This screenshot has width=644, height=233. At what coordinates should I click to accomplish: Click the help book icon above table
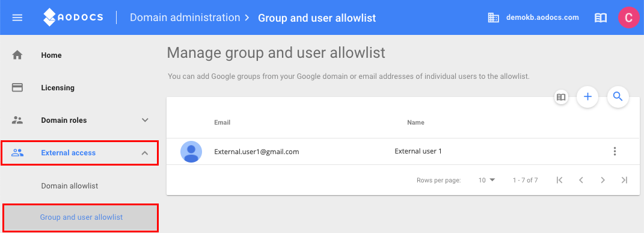point(561,98)
